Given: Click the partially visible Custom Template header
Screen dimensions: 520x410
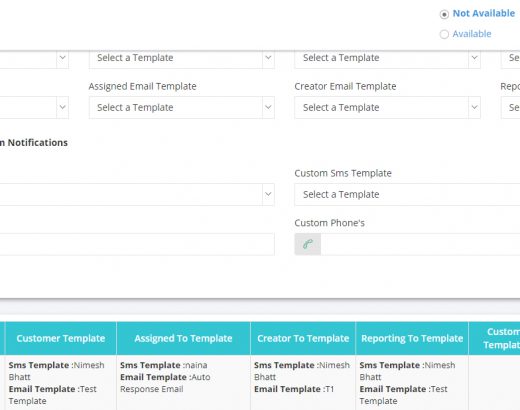Looking at the screenshot, I should [x=494, y=338].
